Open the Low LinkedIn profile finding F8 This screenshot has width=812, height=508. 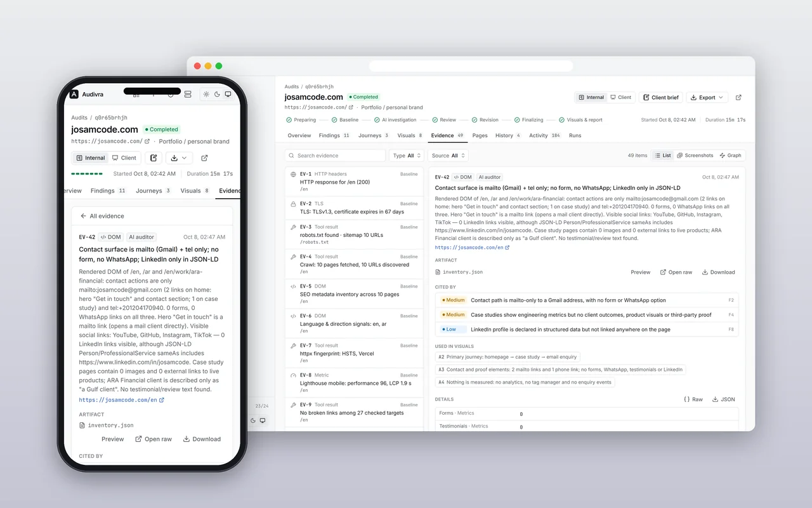[x=587, y=329]
